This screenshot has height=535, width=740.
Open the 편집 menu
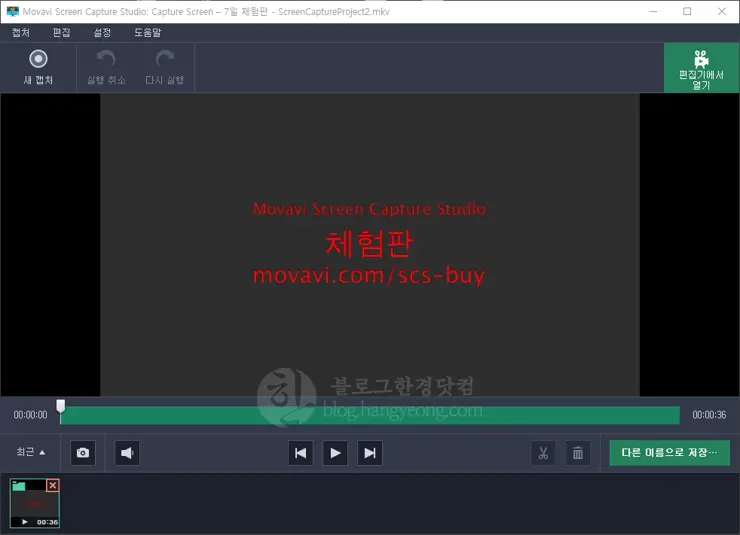tap(61, 33)
